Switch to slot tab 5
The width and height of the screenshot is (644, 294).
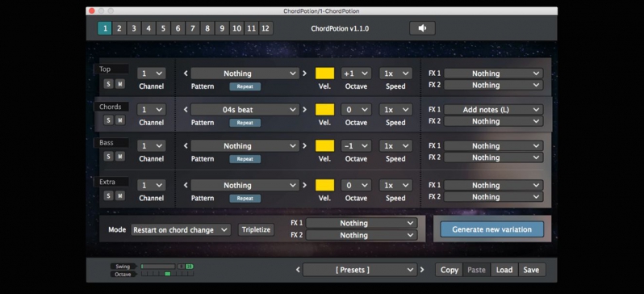tap(163, 28)
